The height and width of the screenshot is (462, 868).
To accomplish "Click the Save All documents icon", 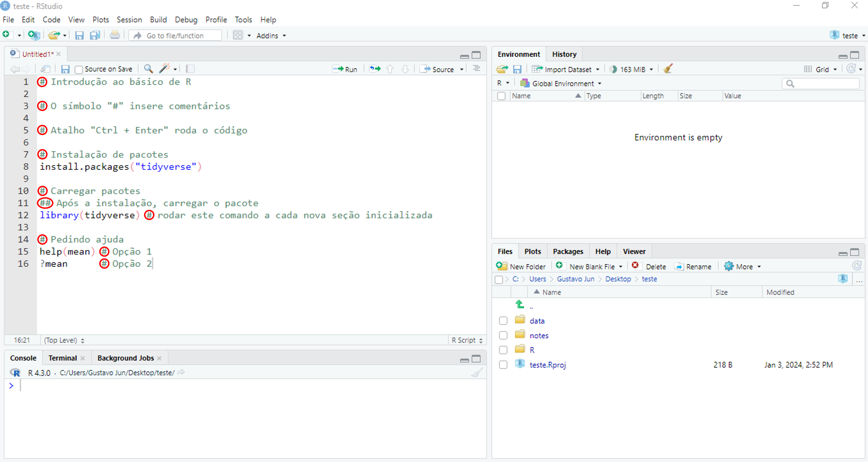I will (x=95, y=35).
